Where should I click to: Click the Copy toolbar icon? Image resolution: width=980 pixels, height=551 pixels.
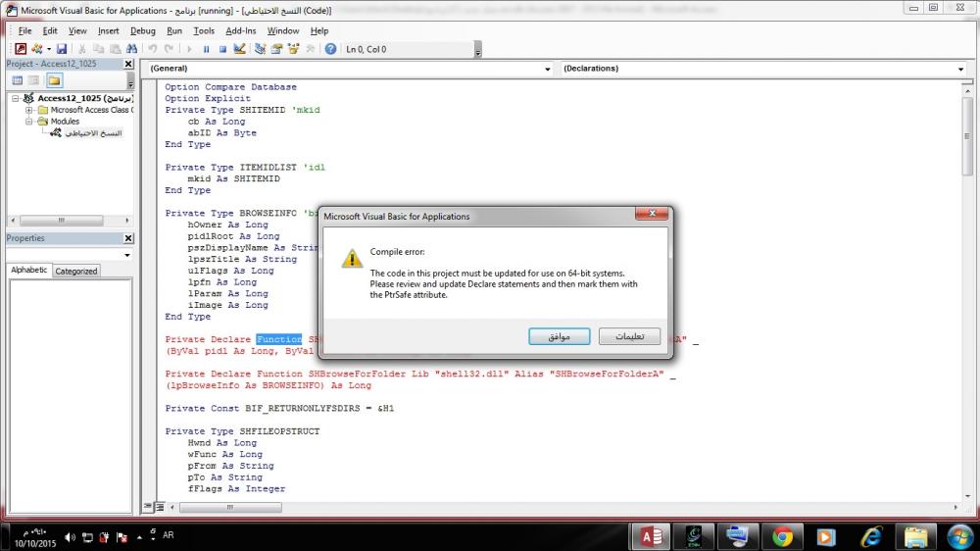pyautogui.click(x=98, y=49)
